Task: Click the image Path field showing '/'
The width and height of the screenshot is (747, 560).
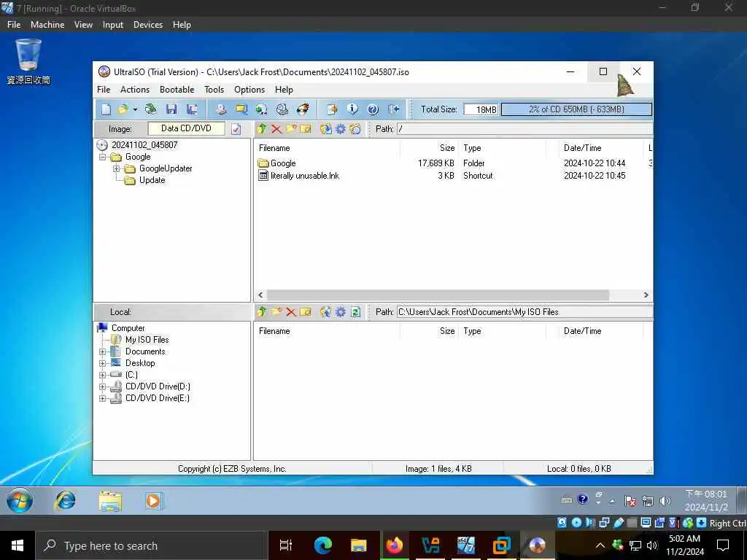Action: (525, 129)
